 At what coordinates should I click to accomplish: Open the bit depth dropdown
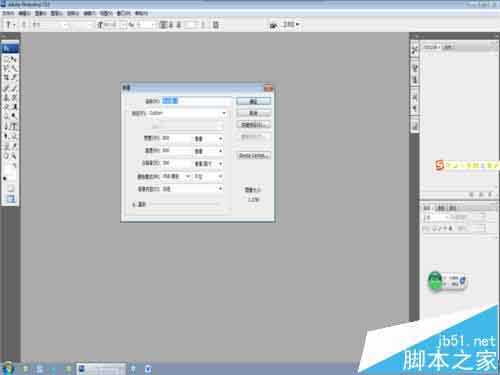[208, 176]
